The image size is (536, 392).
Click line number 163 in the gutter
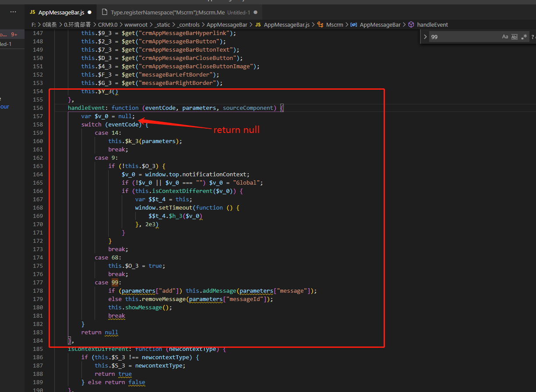[x=38, y=166]
